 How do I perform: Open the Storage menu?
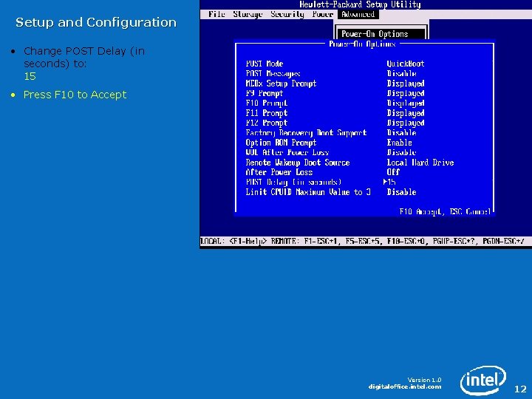(x=248, y=14)
